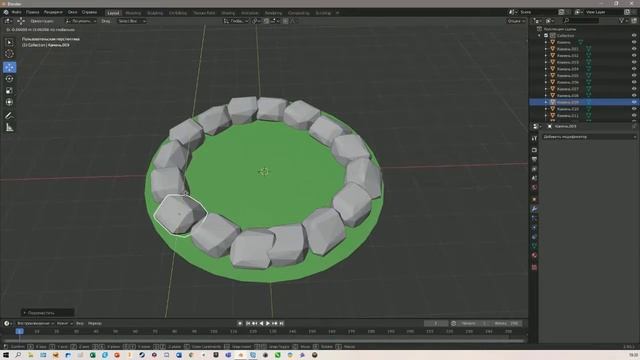The height and width of the screenshot is (360, 640).
Task: Expand Камень.002 in the outliner tree
Action: point(546,56)
